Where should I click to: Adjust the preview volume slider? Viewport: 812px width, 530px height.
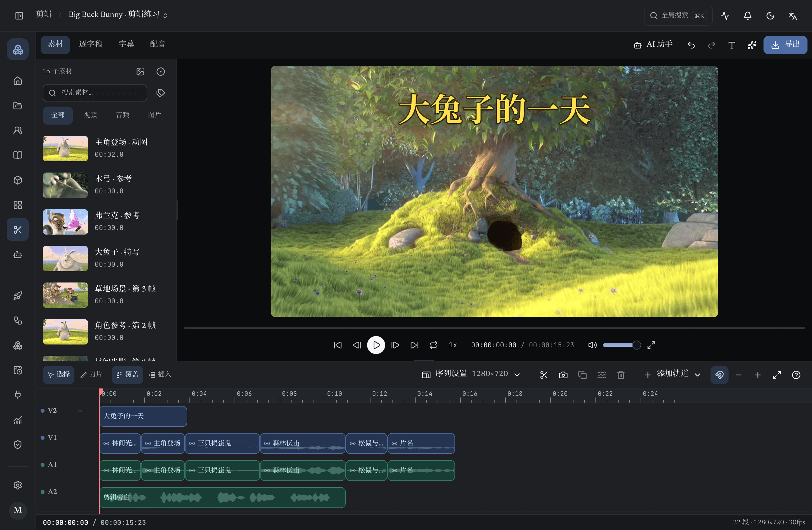point(621,345)
